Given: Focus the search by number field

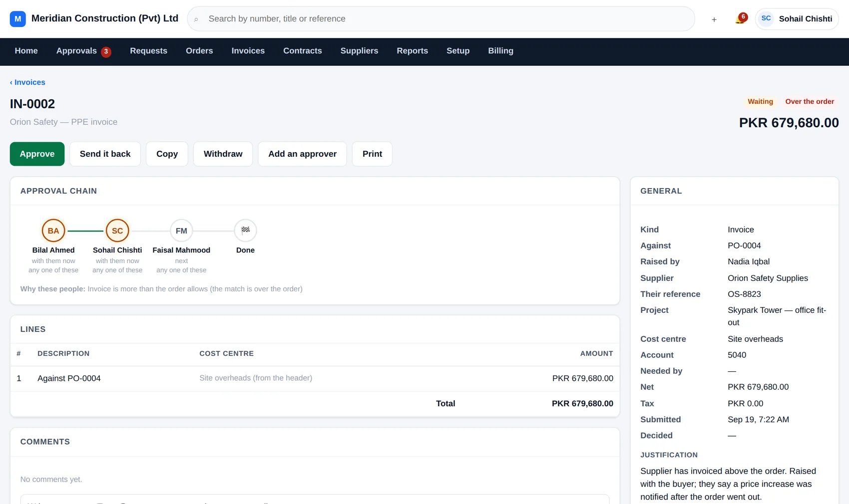Looking at the screenshot, I should click(x=441, y=19).
